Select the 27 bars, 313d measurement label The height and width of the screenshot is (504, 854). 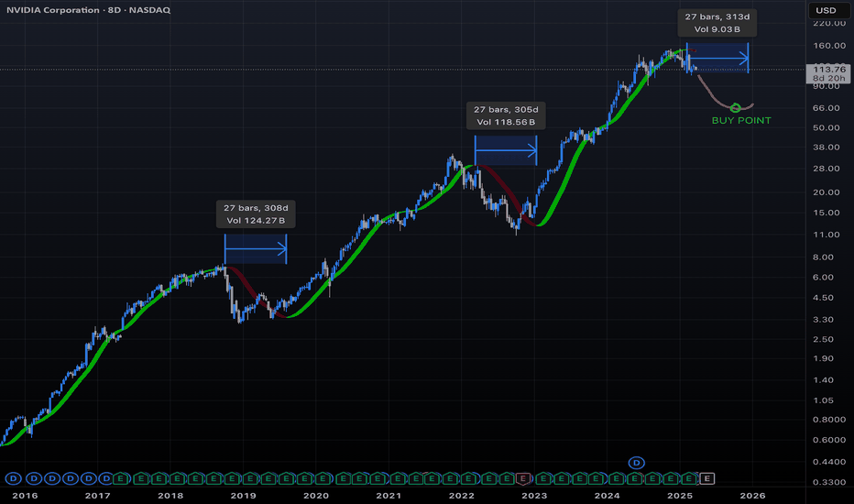click(x=717, y=16)
